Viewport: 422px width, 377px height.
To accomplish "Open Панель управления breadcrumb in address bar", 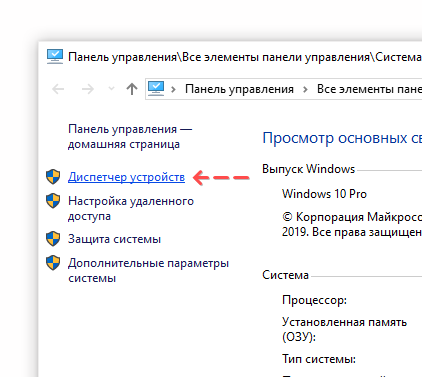I will point(239,89).
